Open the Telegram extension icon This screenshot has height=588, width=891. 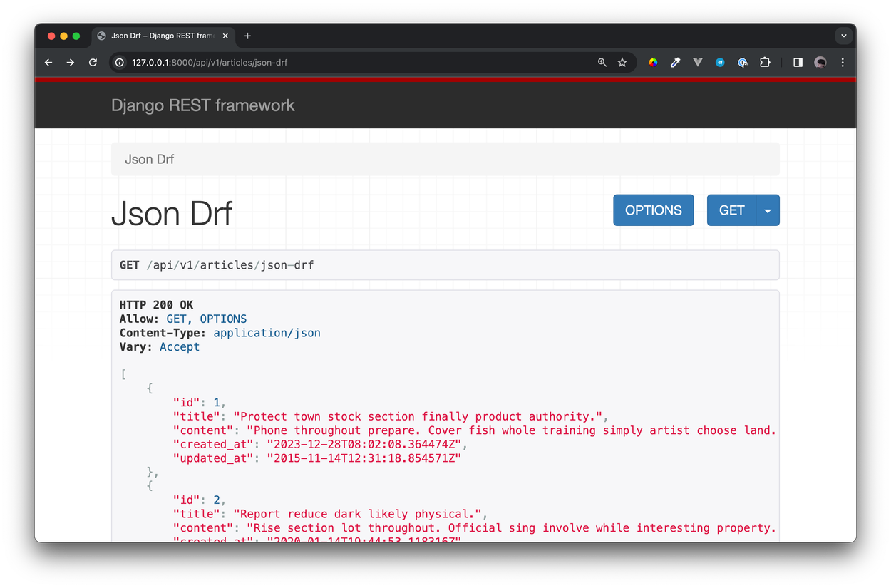tap(720, 63)
